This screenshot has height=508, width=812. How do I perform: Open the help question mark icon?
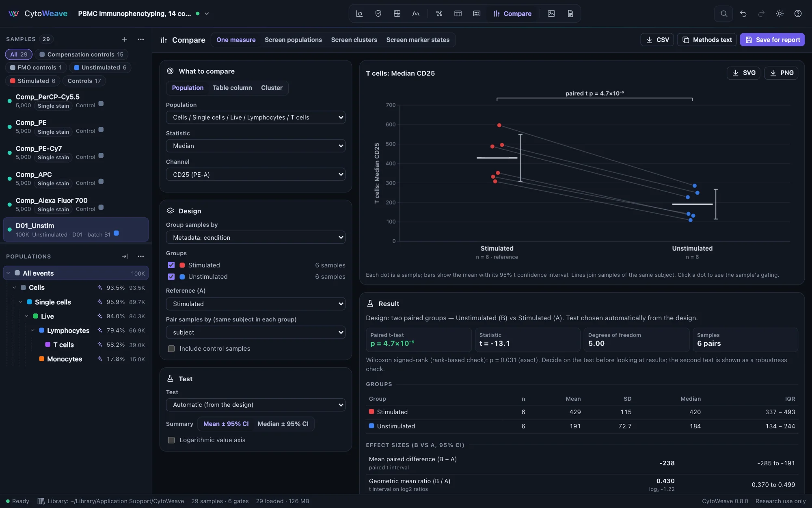pyautogui.click(x=798, y=13)
